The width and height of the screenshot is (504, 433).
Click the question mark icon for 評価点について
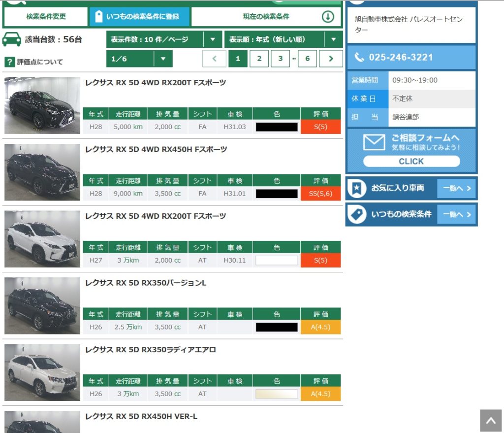pyautogui.click(x=10, y=62)
